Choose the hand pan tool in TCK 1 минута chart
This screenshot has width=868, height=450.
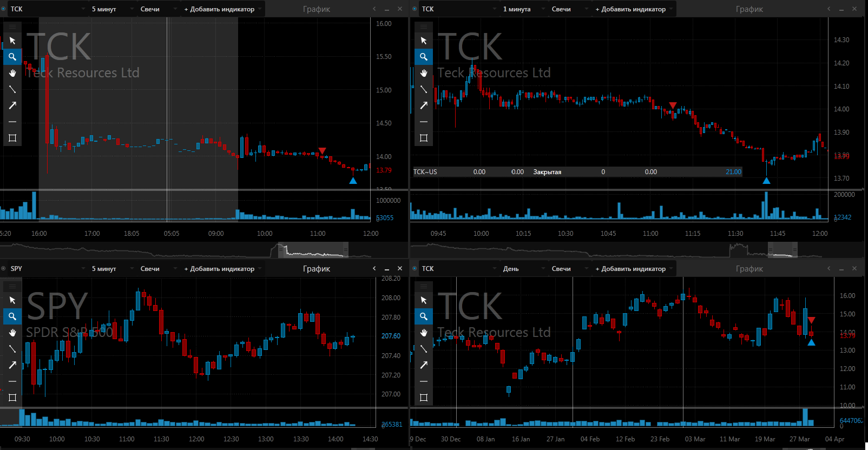(x=424, y=73)
